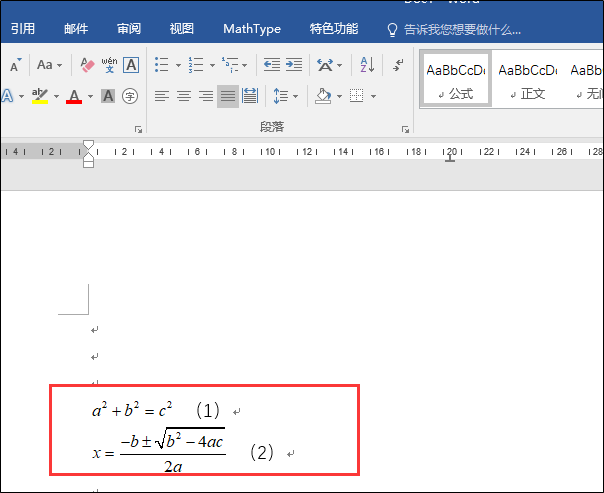Apply red font color
Screen dimensions: 604x493
click(x=74, y=96)
